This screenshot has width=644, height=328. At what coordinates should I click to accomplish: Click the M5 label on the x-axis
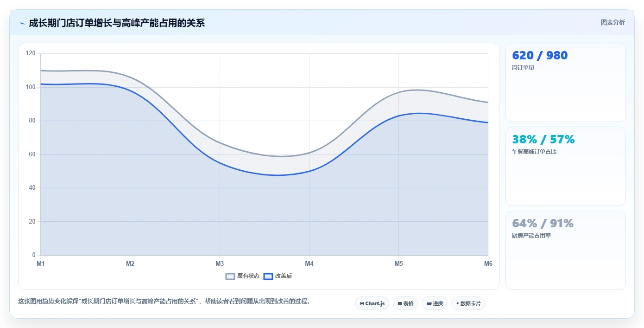pos(398,264)
